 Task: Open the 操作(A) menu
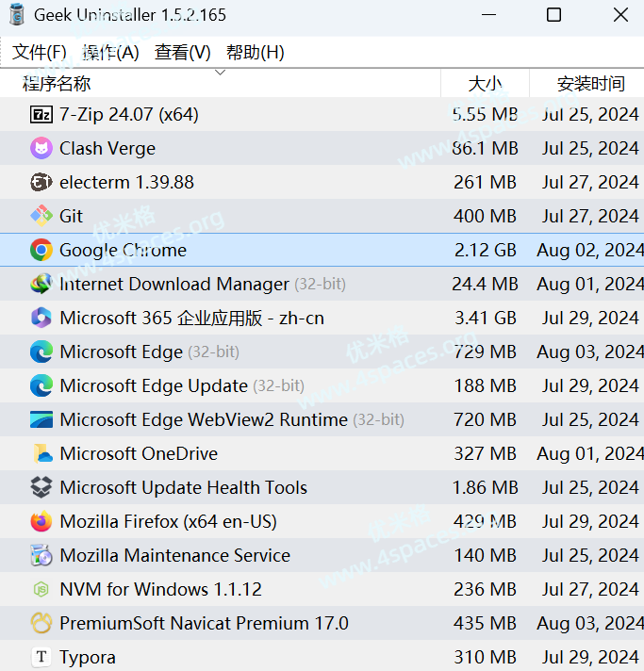click(x=110, y=53)
